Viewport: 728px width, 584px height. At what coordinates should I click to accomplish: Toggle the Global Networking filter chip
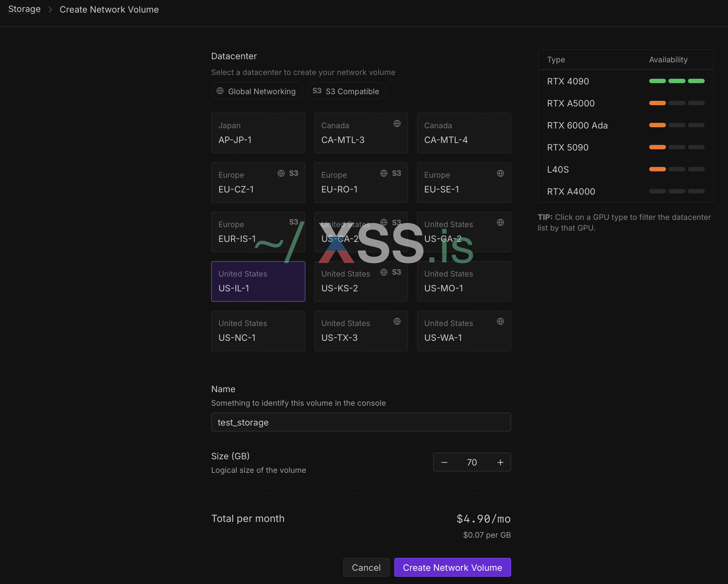pyautogui.click(x=257, y=91)
